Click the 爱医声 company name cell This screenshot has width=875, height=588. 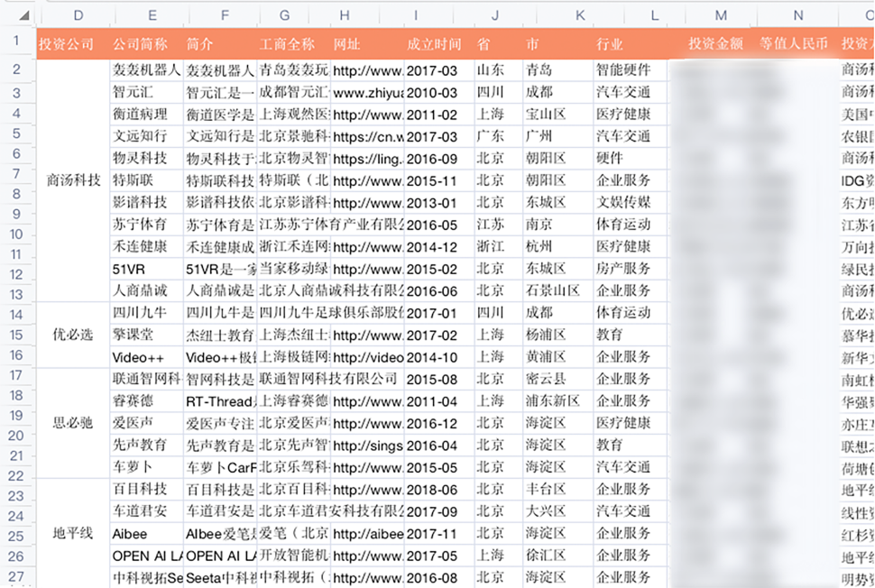pyautogui.click(x=147, y=423)
